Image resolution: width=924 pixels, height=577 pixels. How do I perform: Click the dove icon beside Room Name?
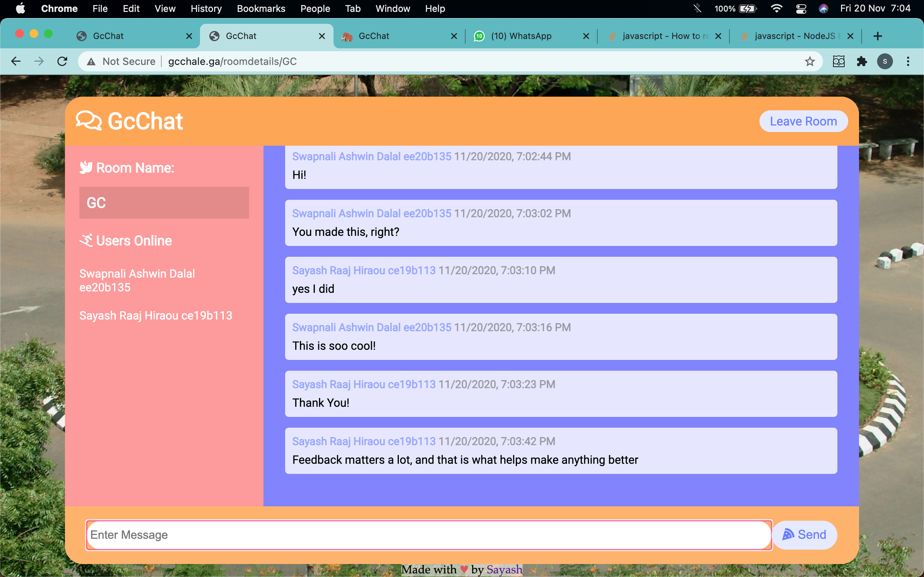point(86,168)
